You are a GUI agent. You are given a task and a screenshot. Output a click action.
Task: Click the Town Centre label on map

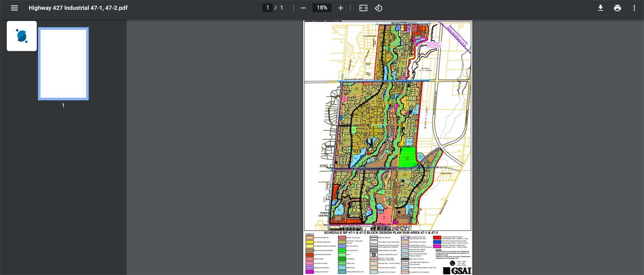click(x=323, y=214)
